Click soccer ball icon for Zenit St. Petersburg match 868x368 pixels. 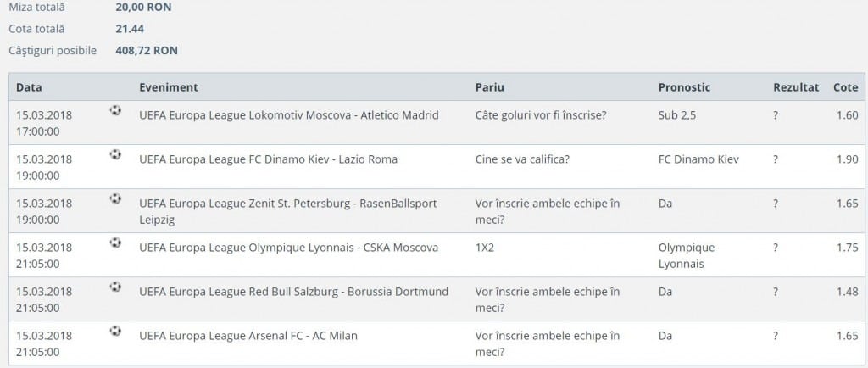tap(115, 198)
